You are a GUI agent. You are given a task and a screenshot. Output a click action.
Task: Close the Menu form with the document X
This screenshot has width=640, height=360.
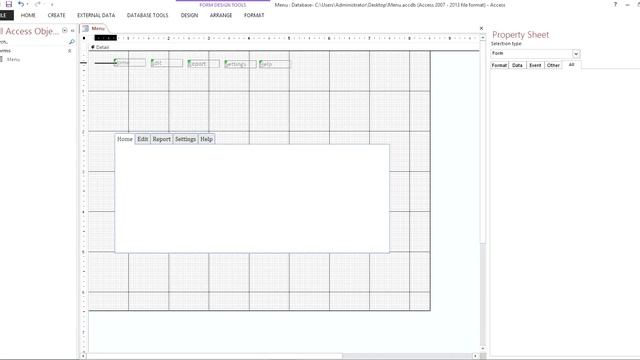481,29
